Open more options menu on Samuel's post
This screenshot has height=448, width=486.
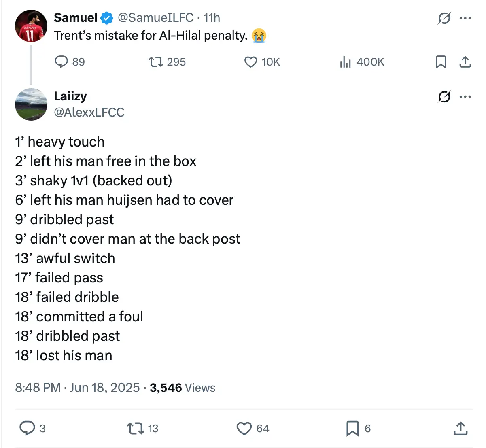(x=465, y=18)
